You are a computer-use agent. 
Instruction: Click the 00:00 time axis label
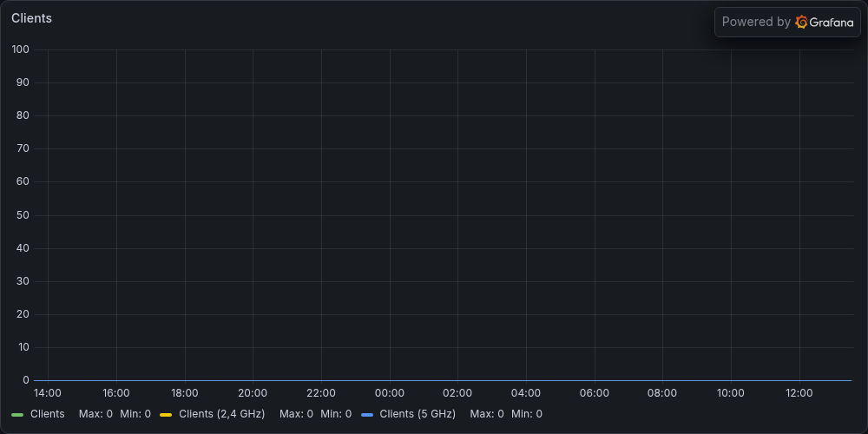tap(390, 393)
